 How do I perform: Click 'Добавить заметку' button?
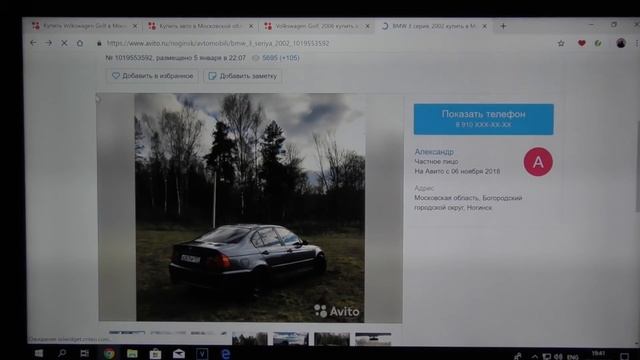click(x=242, y=76)
